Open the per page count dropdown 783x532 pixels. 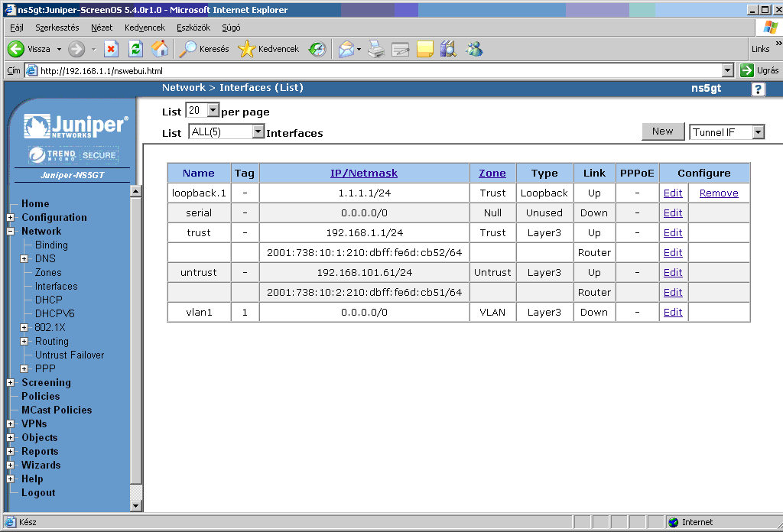213,111
